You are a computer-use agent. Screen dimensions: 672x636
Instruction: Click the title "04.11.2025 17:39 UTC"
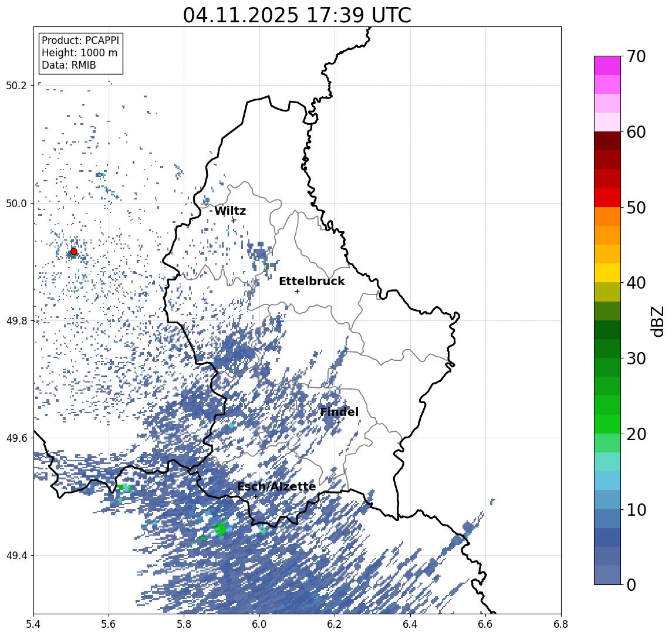click(x=297, y=15)
